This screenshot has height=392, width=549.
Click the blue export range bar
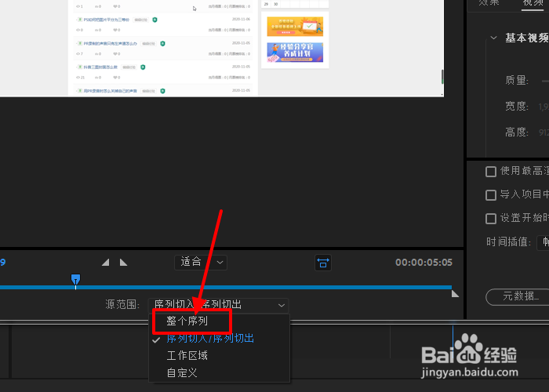(x=226, y=288)
